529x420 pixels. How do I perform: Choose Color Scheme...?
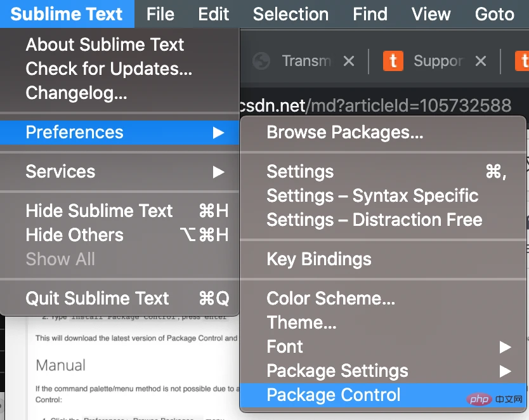point(383,298)
